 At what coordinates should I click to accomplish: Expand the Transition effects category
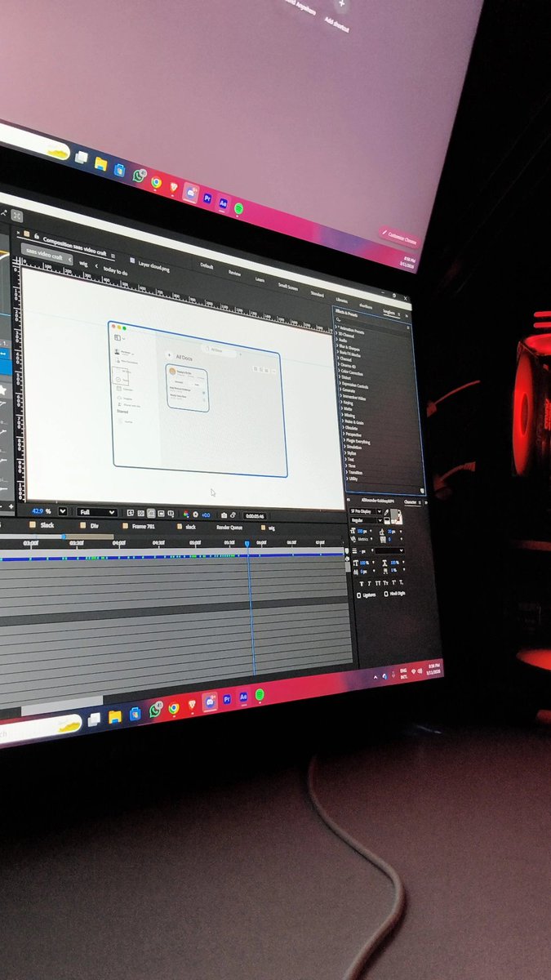tap(346, 472)
